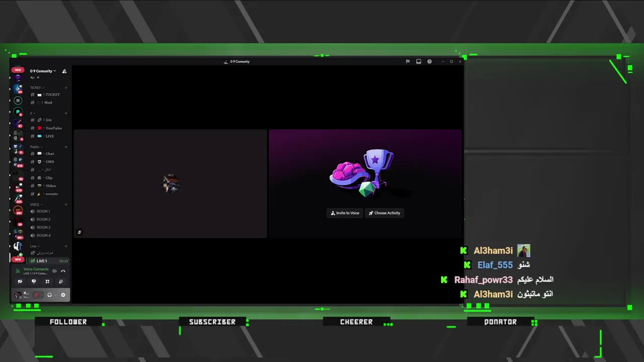Screen dimensions: 644x362
Task: Toggle the microphone mute button
Action: click(36, 295)
